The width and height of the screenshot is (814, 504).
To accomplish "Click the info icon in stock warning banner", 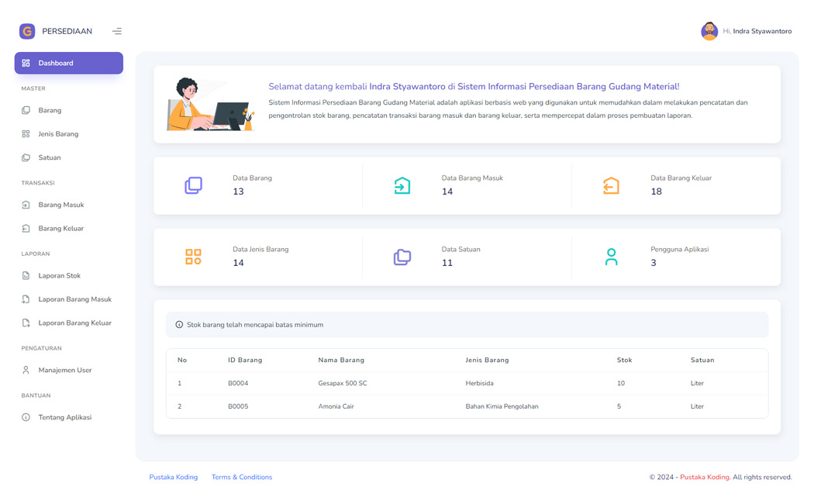I will [180, 324].
